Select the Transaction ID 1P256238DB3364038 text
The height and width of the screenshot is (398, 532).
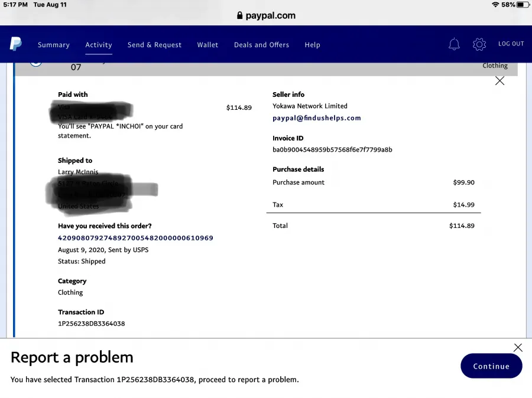[x=91, y=324]
